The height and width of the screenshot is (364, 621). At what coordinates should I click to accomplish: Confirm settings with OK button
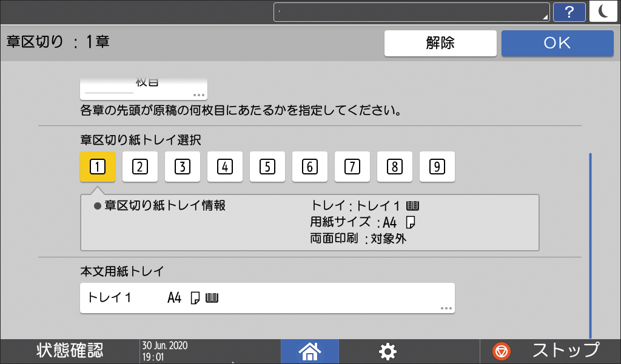pos(557,42)
